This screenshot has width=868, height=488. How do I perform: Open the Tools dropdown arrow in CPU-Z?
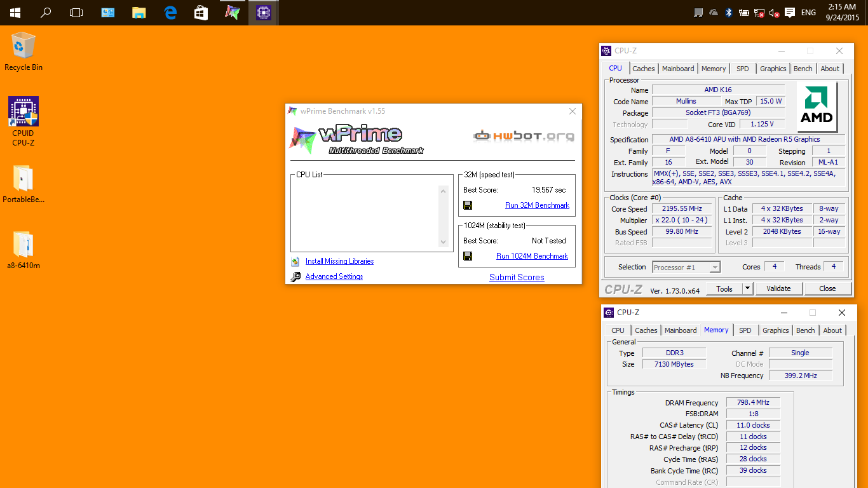(x=748, y=288)
